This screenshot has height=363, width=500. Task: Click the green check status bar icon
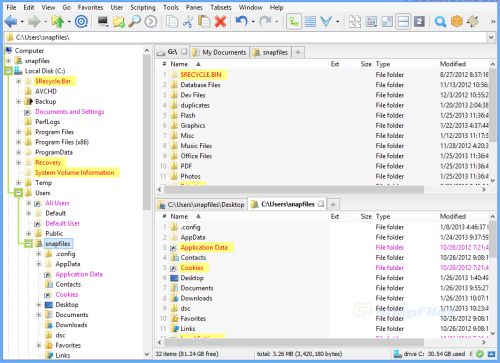(x=480, y=354)
